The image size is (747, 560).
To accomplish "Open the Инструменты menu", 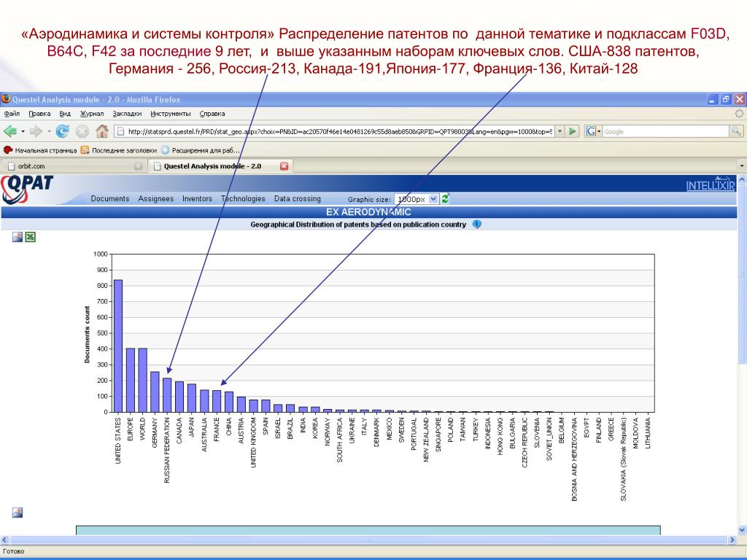I will click(x=171, y=114).
